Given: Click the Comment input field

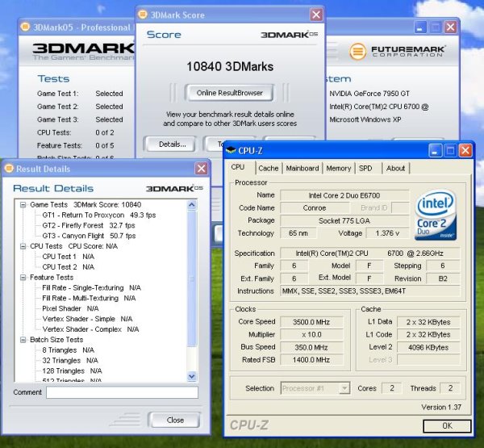Looking at the screenshot, I should (x=123, y=392).
